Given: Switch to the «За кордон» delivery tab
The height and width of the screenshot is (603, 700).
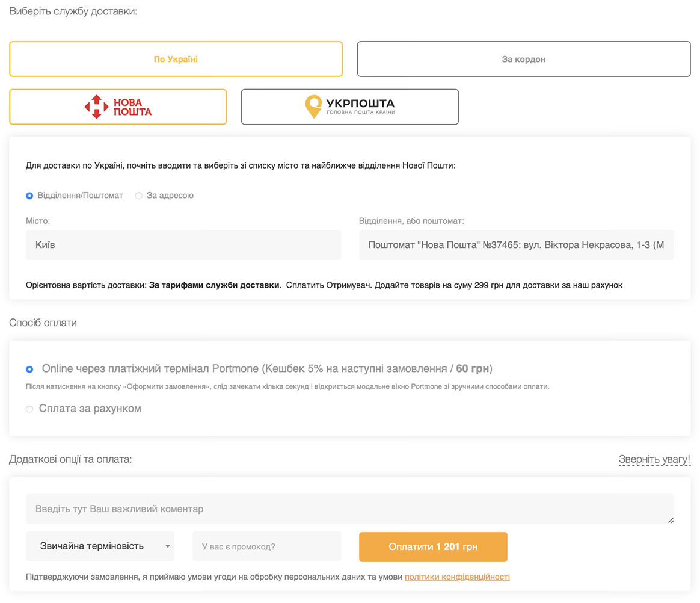Looking at the screenshot, I should tap(523, 59).
